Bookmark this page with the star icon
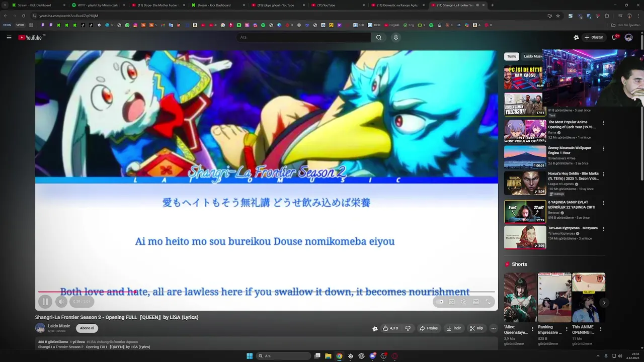Screen dimensions: 644x362 (558, 16)
